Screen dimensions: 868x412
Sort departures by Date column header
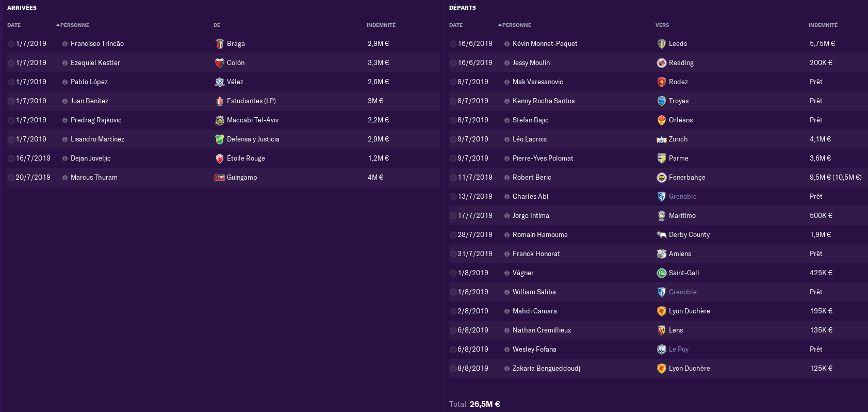tap(456, 25)
